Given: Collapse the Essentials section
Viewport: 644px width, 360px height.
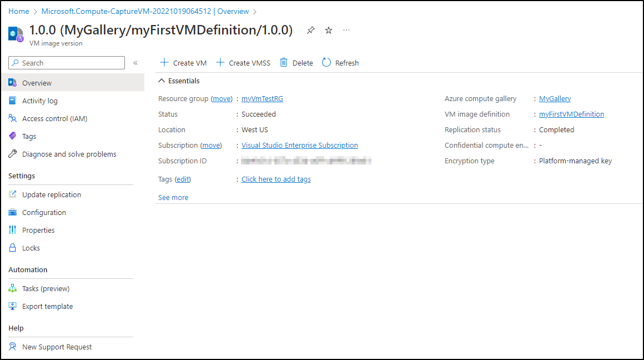Looking at the screenshot, I should click(162, 81).
